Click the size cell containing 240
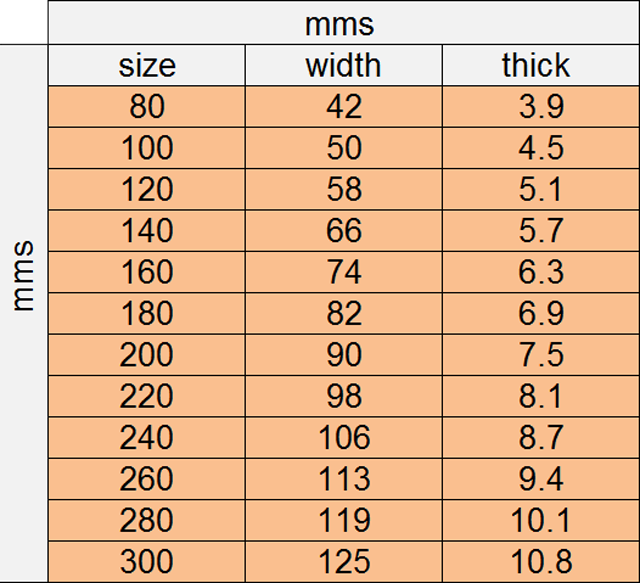This screenshot has width=640, height=583. [x=147, y=438]
